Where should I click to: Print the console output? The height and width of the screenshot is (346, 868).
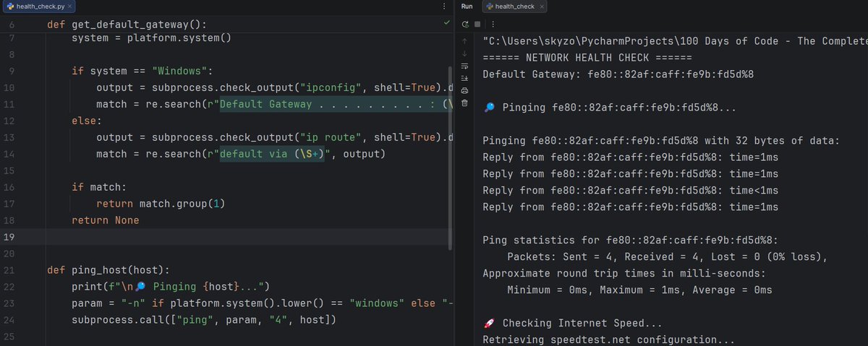(464, 90)
